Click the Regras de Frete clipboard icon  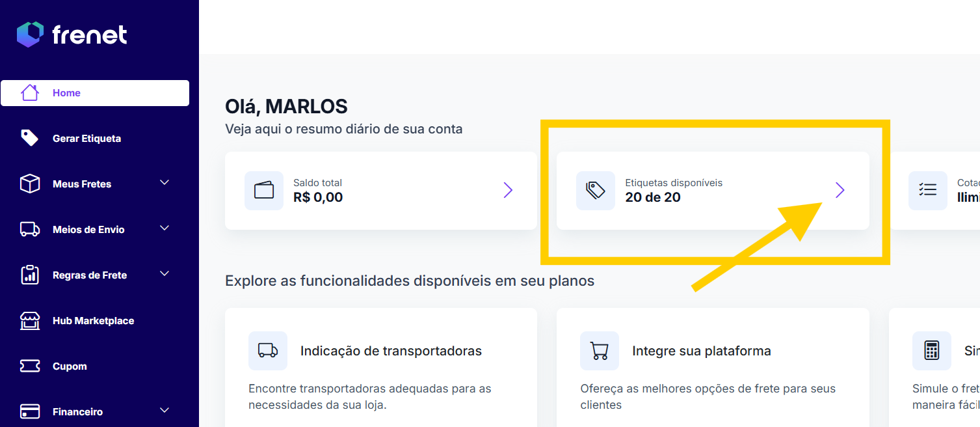pos(30,275)
